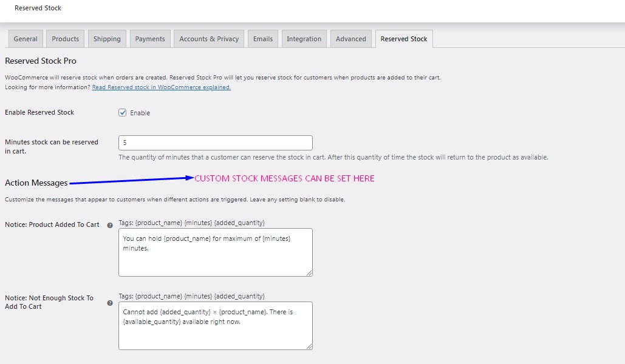Viewport: 625px width, 364px height.
Task: Click the minutes stock reservation input field
Action: pos(215,142)
